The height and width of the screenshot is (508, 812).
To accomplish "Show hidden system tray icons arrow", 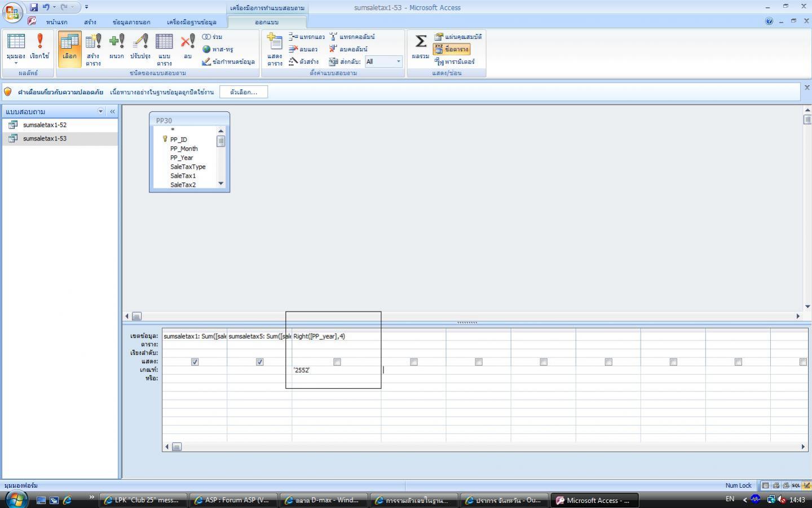I will click(745, 500).
